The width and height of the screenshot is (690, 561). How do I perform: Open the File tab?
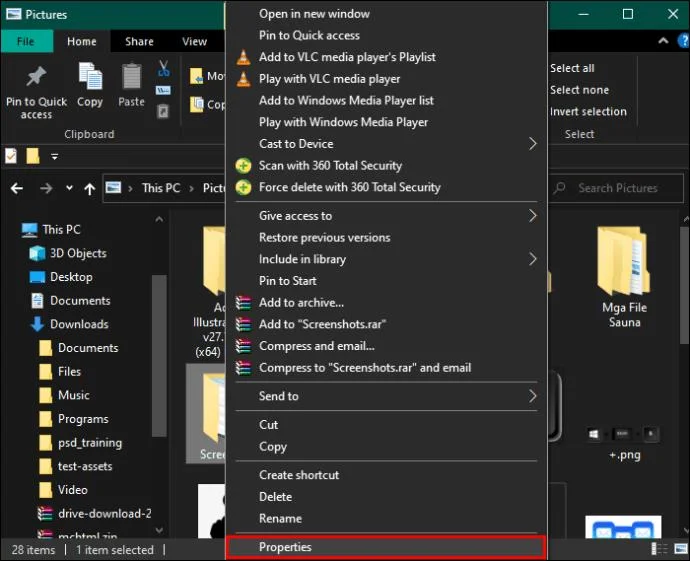26,41
